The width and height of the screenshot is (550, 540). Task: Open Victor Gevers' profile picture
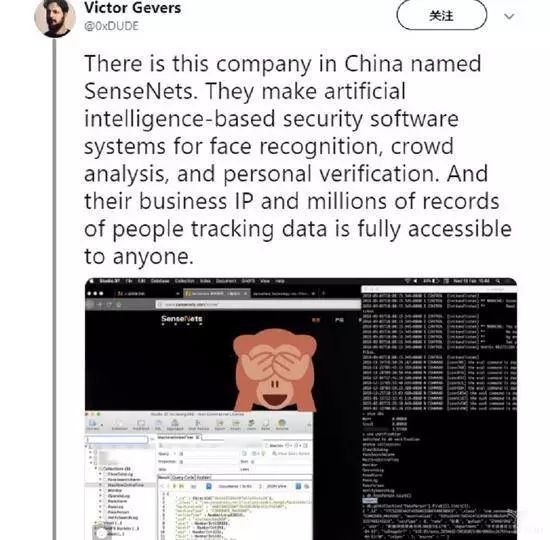click(x=55, y=18)
